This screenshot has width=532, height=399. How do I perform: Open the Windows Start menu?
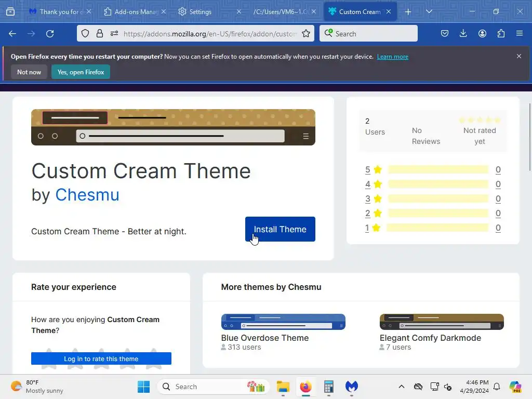pos(143,387)
